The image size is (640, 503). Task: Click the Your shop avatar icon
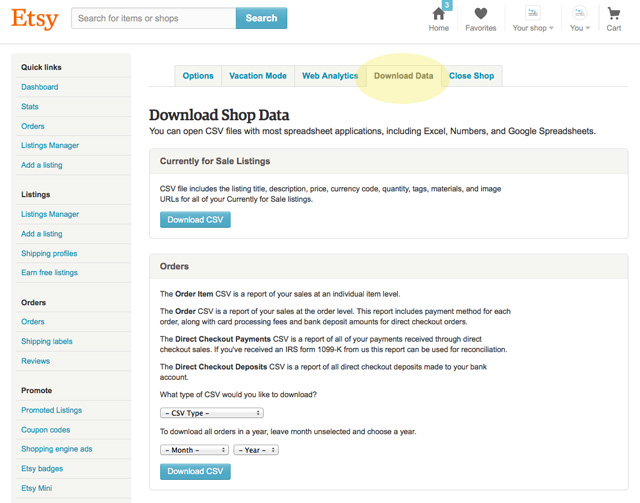coord(533,13)
